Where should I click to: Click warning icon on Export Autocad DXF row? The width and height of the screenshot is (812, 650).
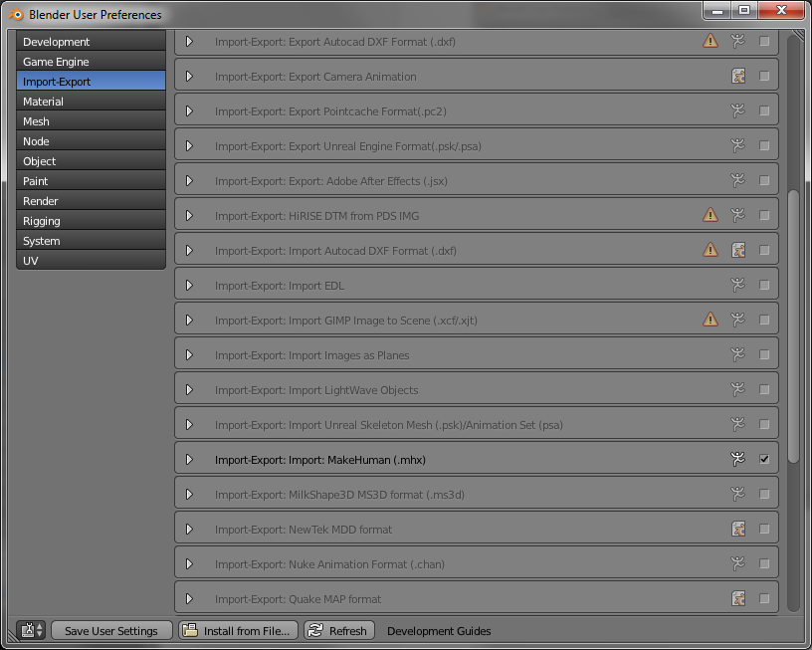tap(710, 41)
